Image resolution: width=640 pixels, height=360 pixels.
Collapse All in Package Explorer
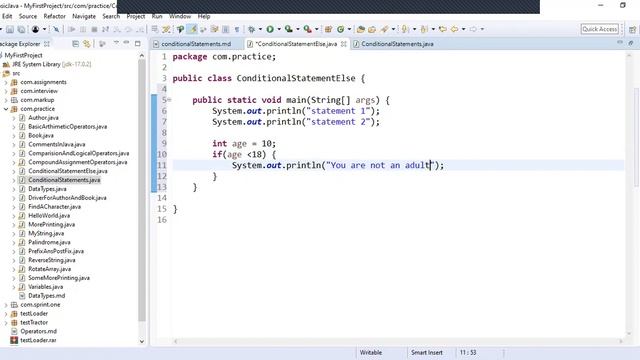click(76, 43)
